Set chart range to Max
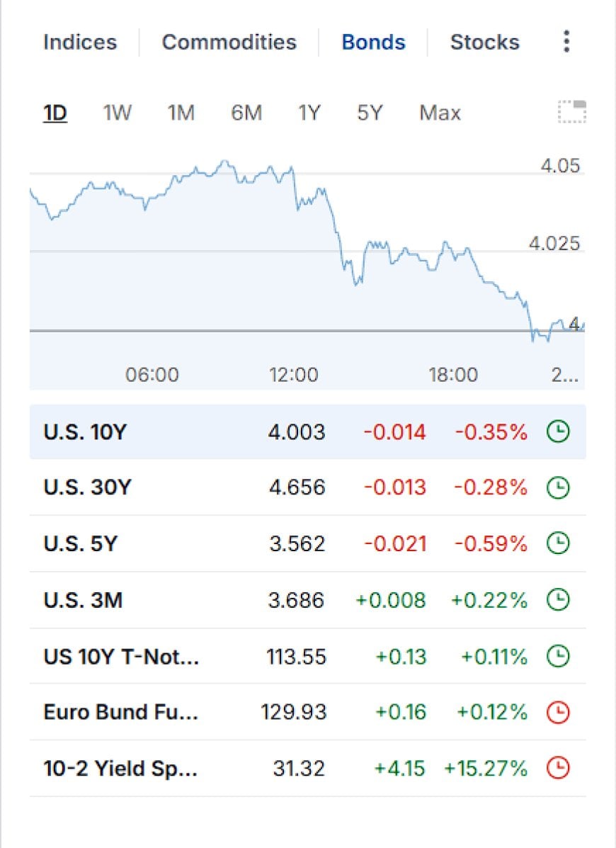 point(440,113)
